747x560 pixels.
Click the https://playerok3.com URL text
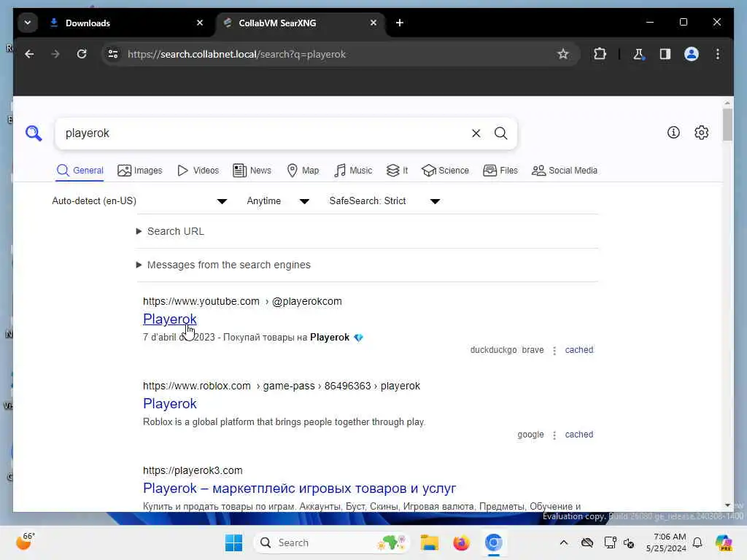click(x=193, y=470)
